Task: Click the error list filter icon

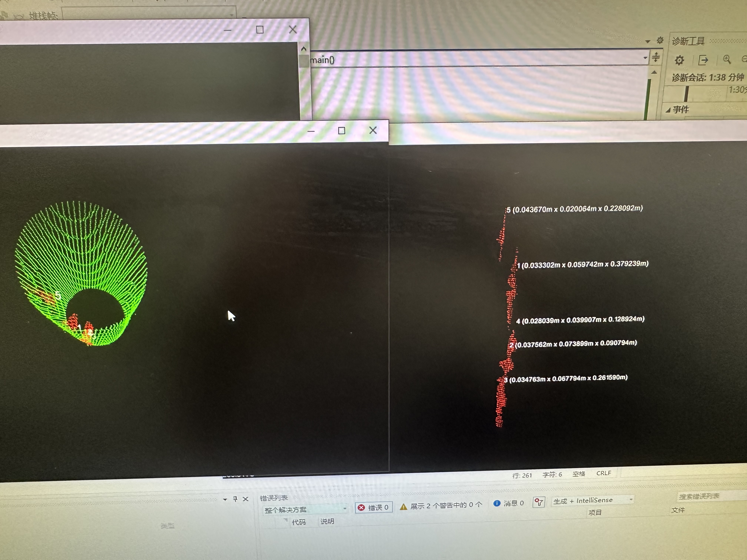Action: click(539, 502)
